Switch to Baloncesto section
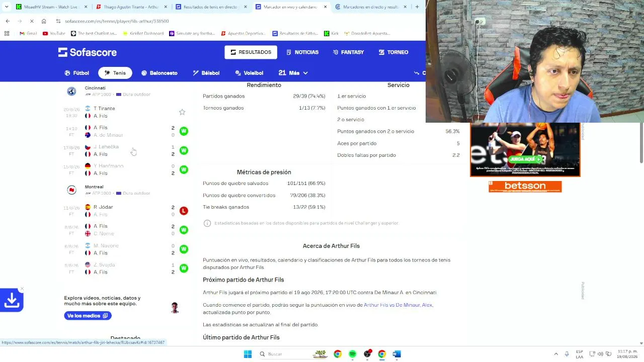The height and width of the screenshot is (362, 644). 159,73
